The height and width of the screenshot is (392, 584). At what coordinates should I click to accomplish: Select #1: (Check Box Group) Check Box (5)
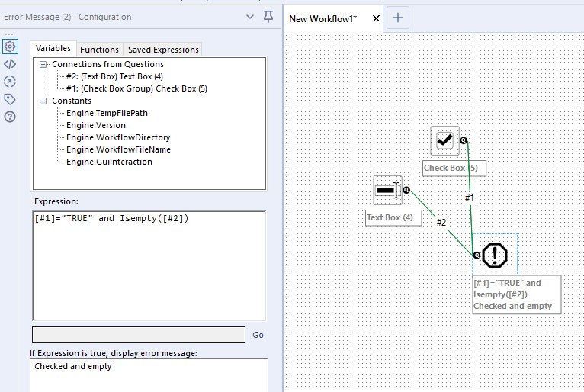[136, 88]
